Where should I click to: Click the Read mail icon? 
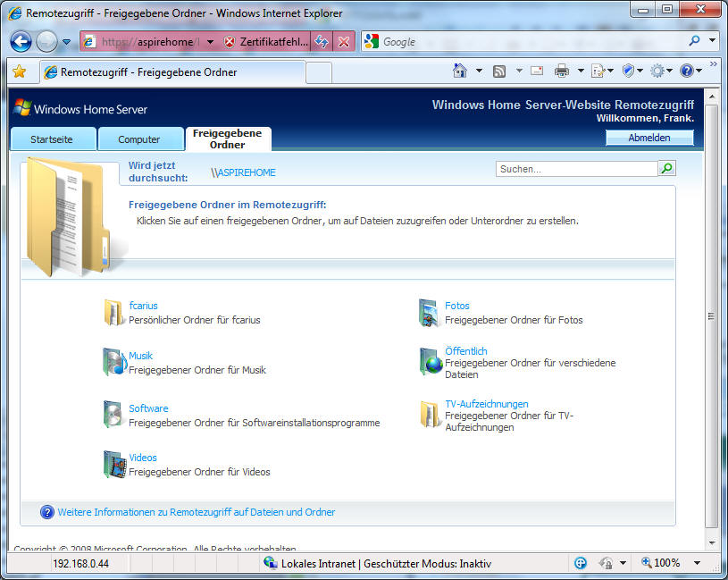[537, 71]
